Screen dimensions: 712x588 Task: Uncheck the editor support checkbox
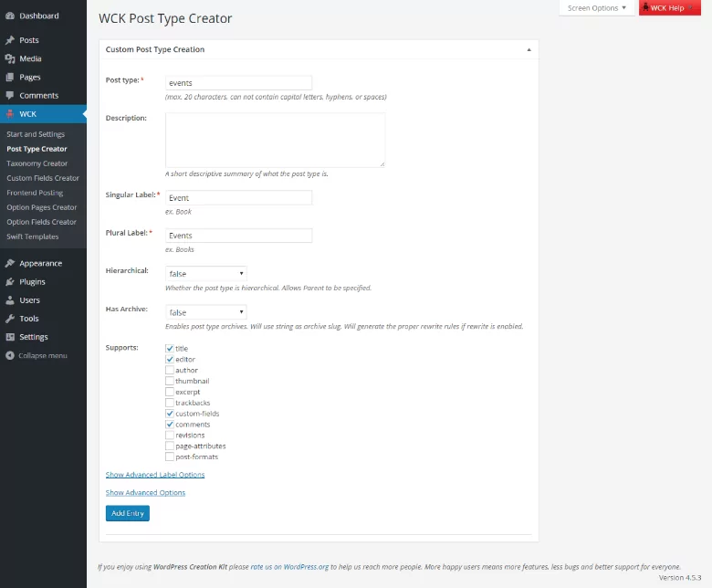170,359
